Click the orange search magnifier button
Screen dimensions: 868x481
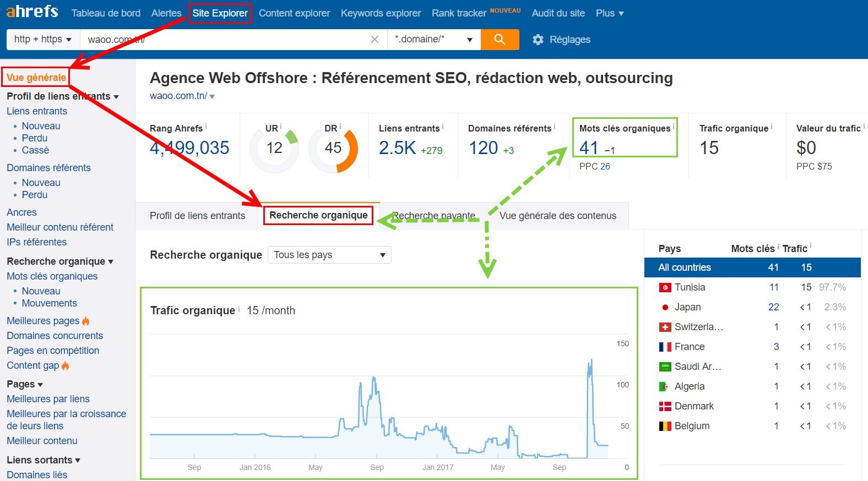(x=500, y=39)
